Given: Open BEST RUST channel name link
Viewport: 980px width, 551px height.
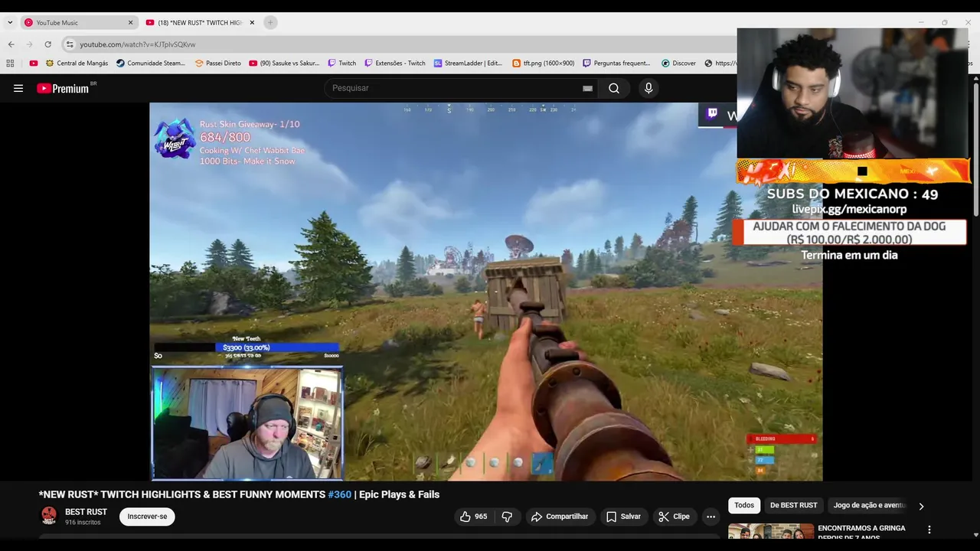Looking at the screenshot, I should 86,512.
